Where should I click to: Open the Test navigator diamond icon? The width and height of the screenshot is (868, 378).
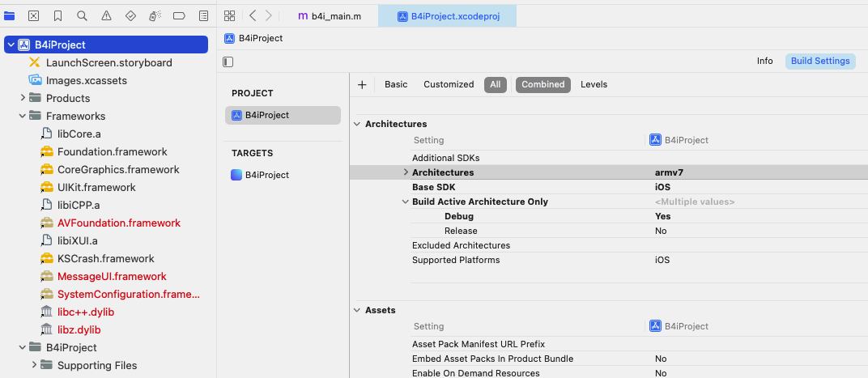[x=130, y=15]
